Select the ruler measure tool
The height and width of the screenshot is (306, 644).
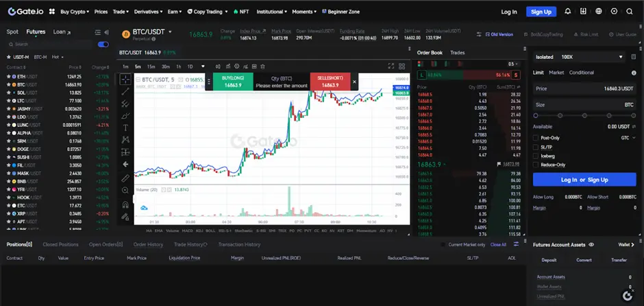[x=125, y=178]
